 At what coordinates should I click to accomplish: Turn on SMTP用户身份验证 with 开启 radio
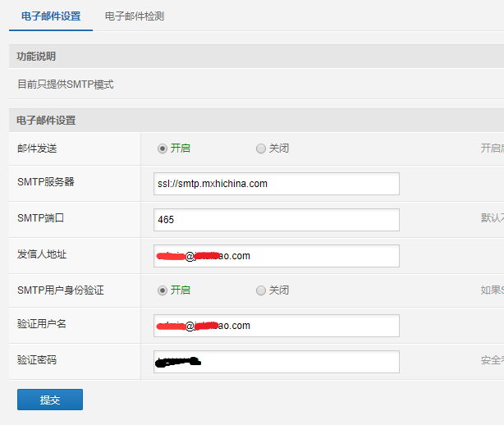[163, 290]
